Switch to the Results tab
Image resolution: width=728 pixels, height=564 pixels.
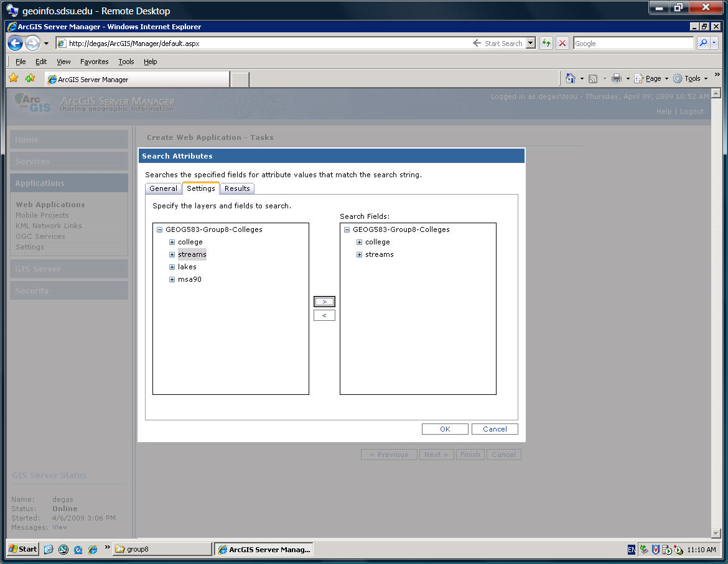coord(237,188)
